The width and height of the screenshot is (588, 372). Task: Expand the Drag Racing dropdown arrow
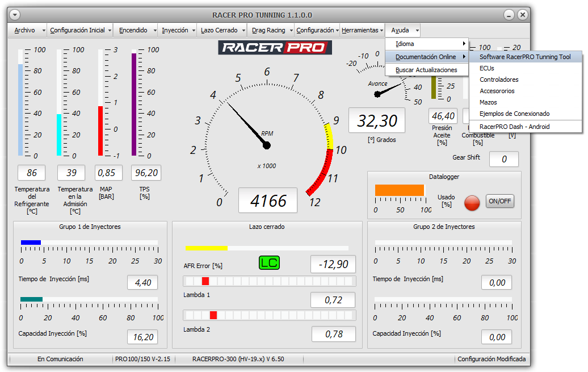[x=291, y=31]
